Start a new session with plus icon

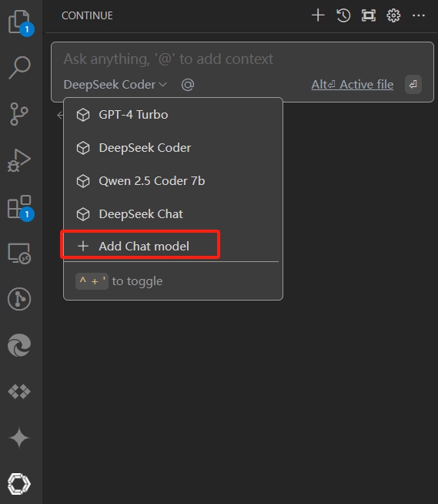pyautogui.click(x=318, y=15)
